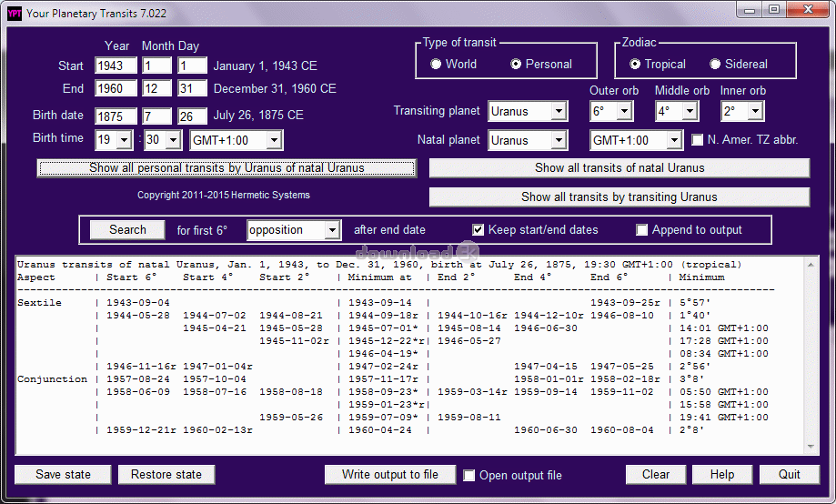This screenshot has width=836, height=504.
Task: Expand the Middle orb 4° dropdown
Action: click(x=690, y=111)
